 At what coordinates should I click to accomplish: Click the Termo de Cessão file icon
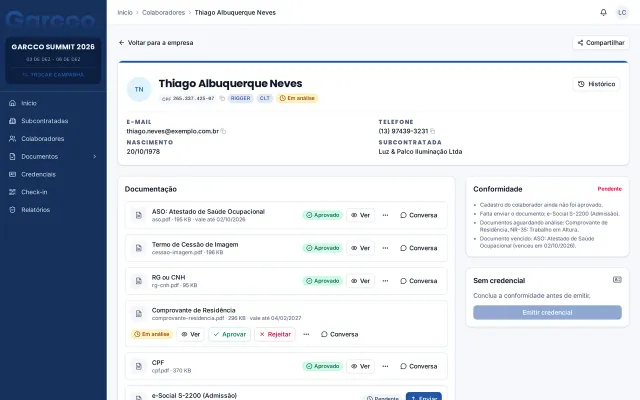[139, 248]
